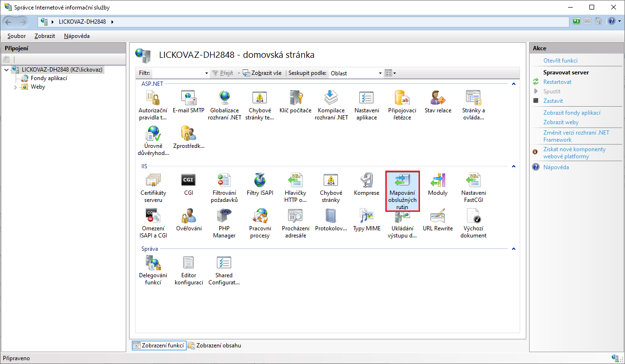The image size is (625, 364).
Task: Click Změnit verzi rozhraní .NET Framework
Action: [x=576, y=136]
